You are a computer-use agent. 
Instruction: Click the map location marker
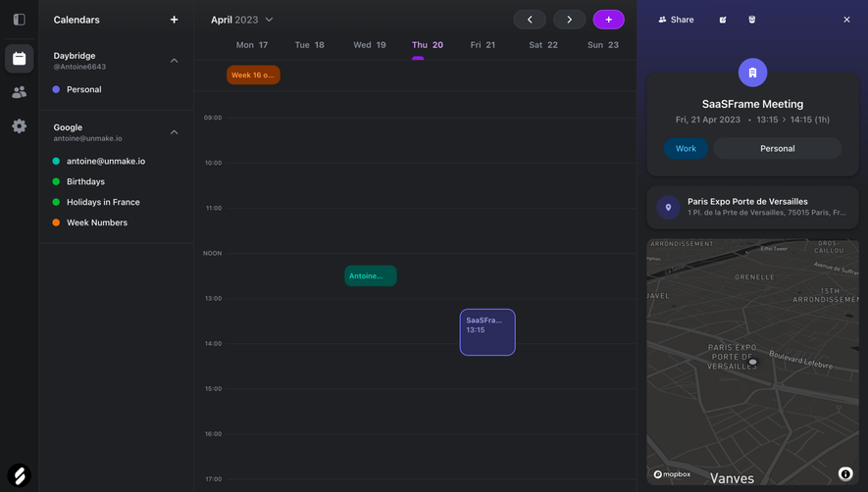point(752,362)
